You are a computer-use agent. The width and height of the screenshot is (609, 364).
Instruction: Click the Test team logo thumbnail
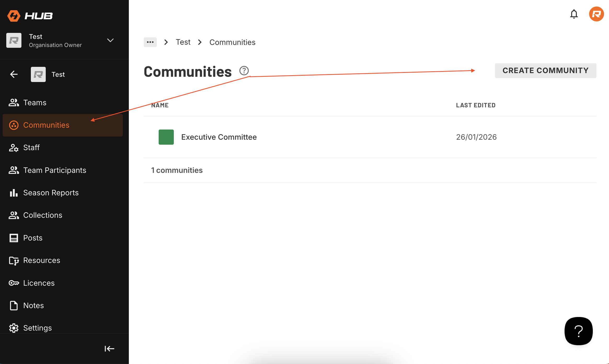click(38, 74)
